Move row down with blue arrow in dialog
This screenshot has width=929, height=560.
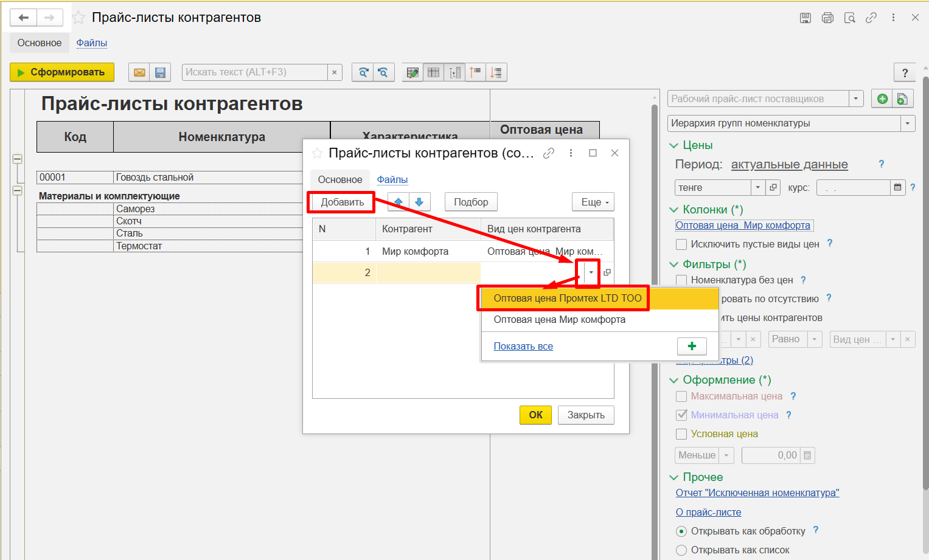coord(419,202)
